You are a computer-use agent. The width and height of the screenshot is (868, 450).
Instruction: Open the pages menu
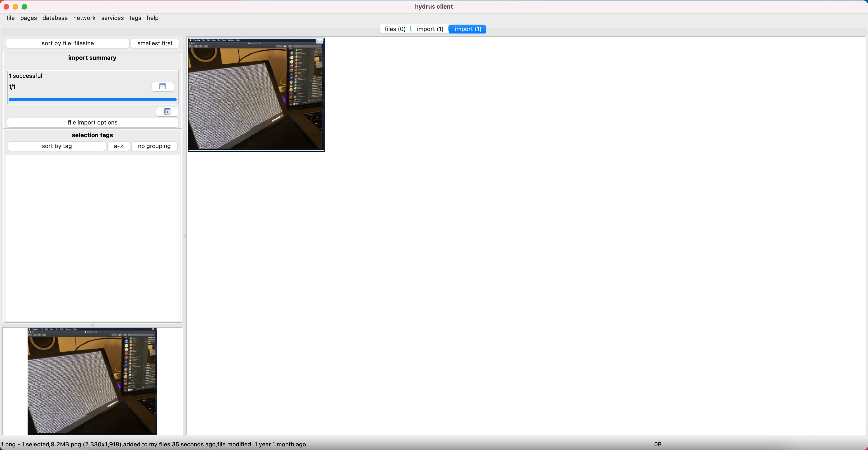coord(28,18)
